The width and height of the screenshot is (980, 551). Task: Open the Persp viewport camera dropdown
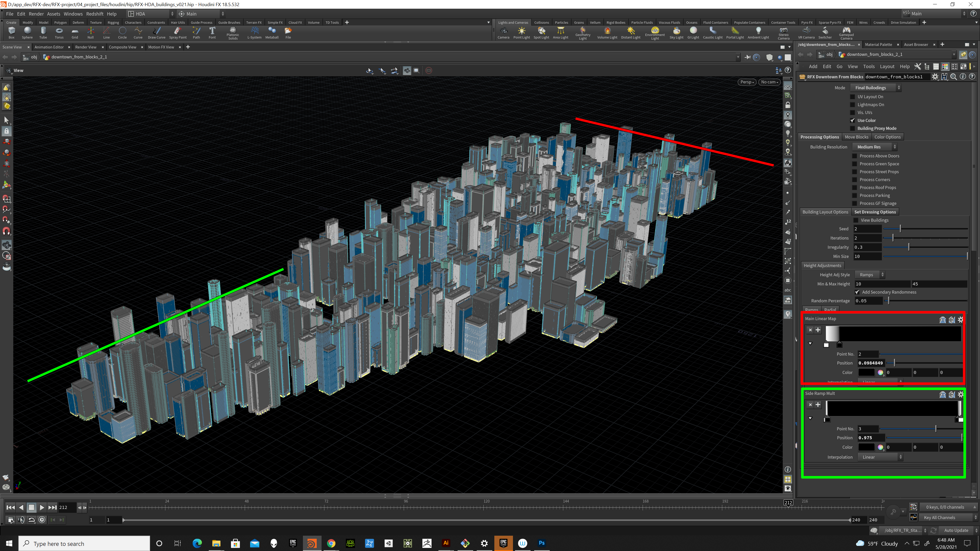pyautogui.click(x=747, y=82)
